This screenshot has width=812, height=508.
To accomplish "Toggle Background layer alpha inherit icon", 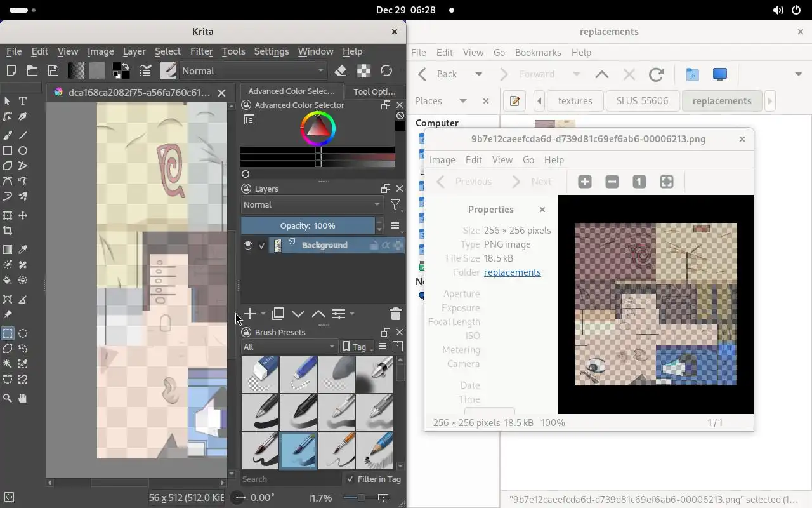I will [x=386, y=245].
